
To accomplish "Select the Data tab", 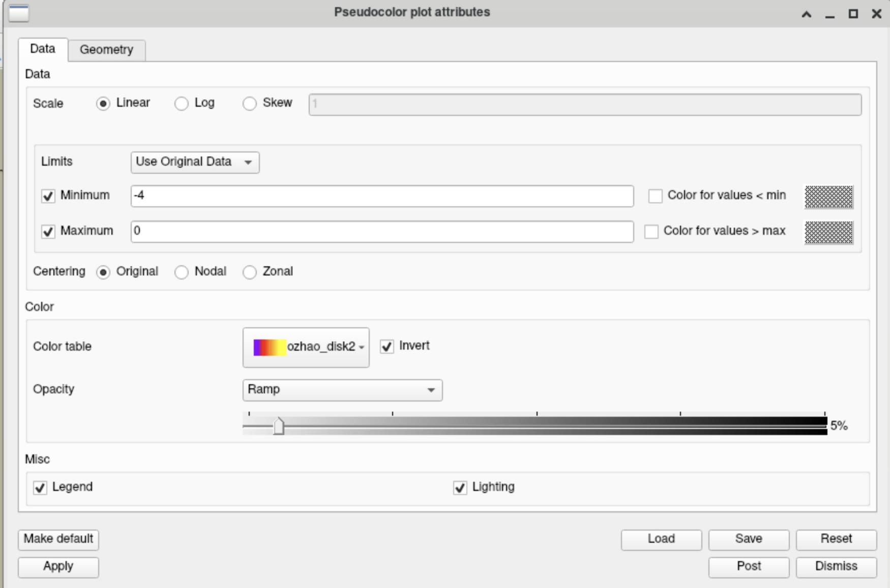I will [43, 49].
